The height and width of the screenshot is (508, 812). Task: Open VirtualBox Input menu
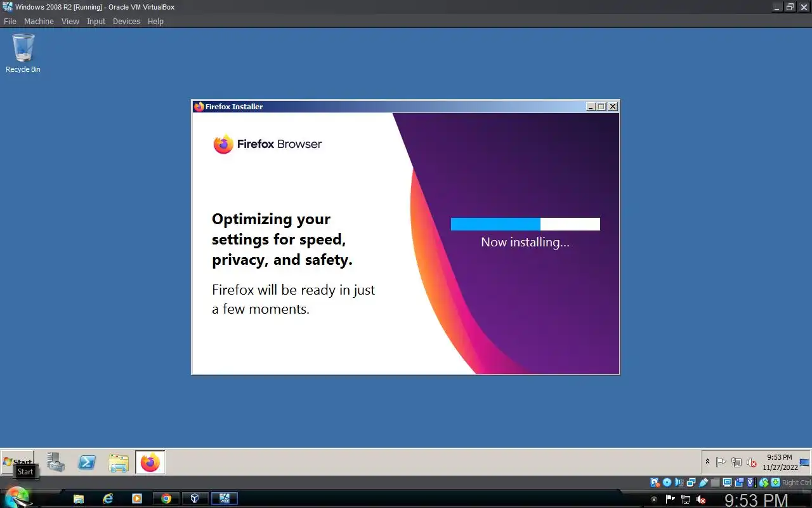click(96, 21)
